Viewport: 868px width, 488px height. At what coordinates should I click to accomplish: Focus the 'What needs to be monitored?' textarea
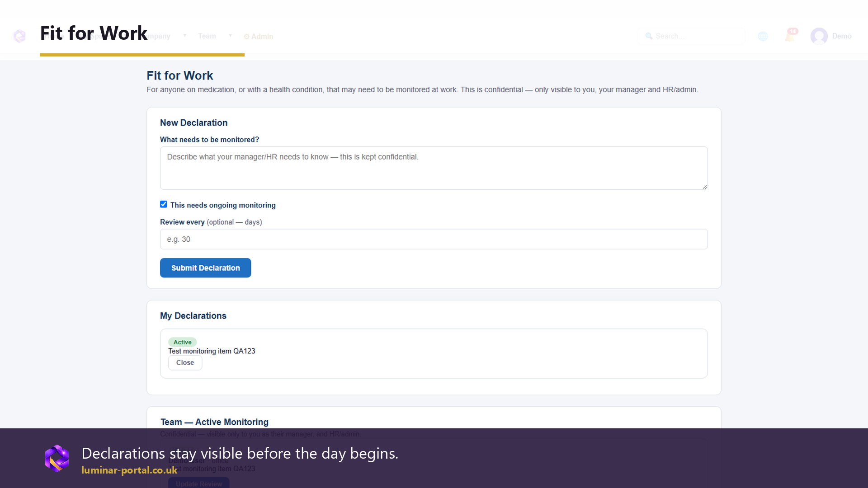(434, 168)
